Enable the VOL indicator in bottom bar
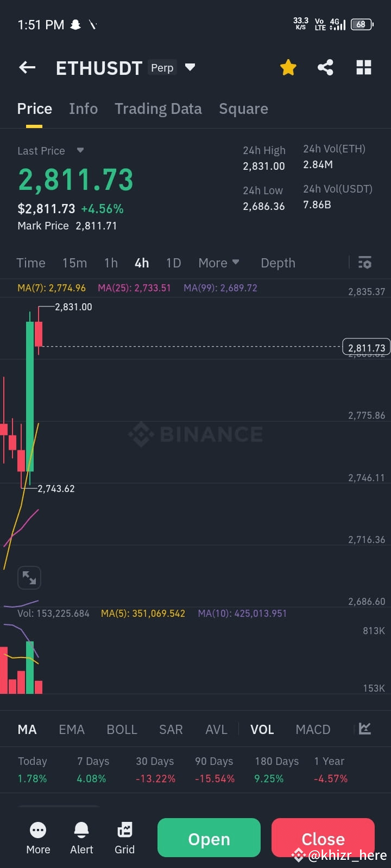The width and height of the screenshot is (391, 868). [262, 729]
